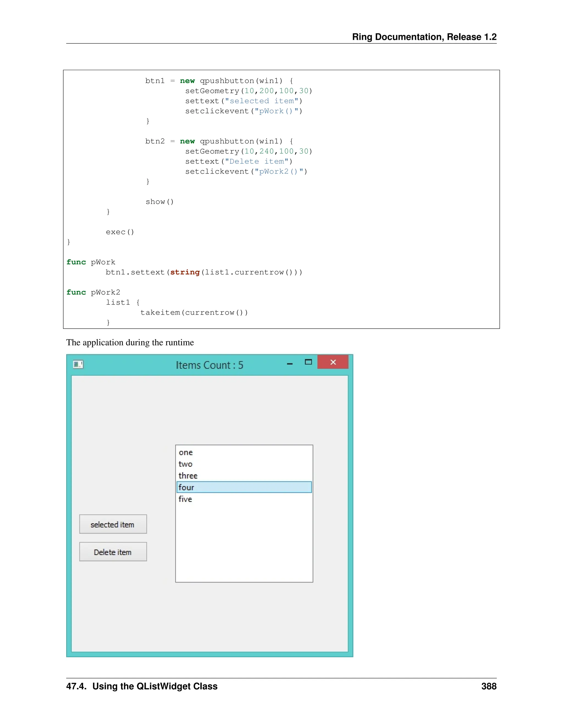Click the 'Items Count : 5' title bar

click(209, 365)
